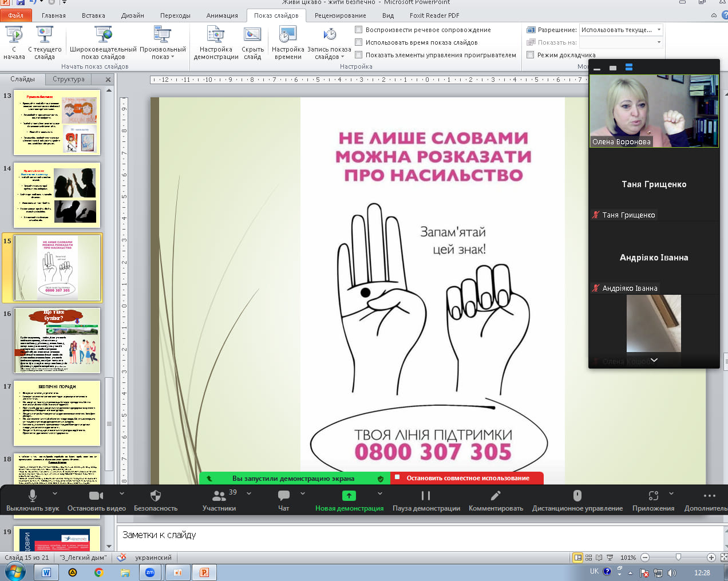
Task: Expand 'Произвольный показ' dropdown
Action: [x=163, y=57]
